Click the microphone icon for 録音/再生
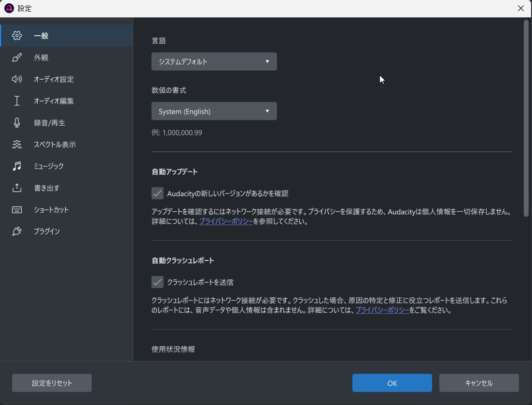The width and height of the screenshot is (532, 405). click(x=16, y=123)
